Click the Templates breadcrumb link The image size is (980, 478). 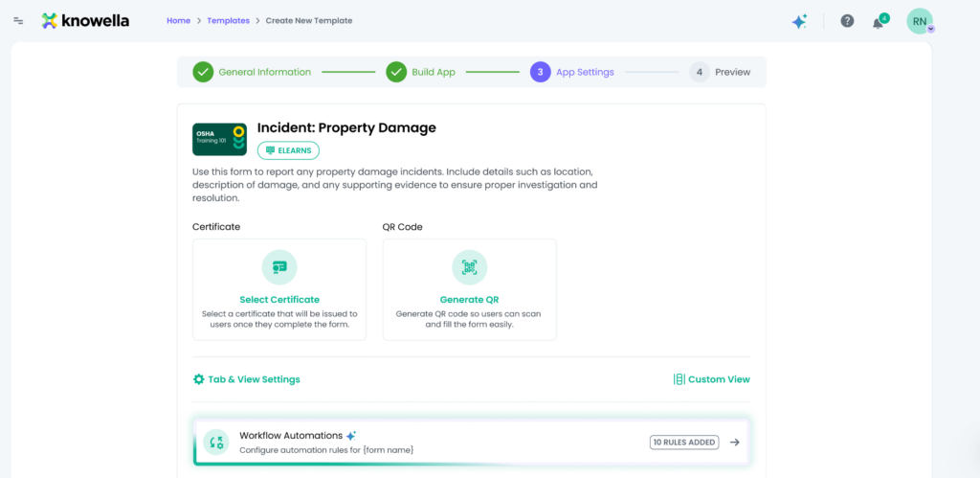point(230,20)
